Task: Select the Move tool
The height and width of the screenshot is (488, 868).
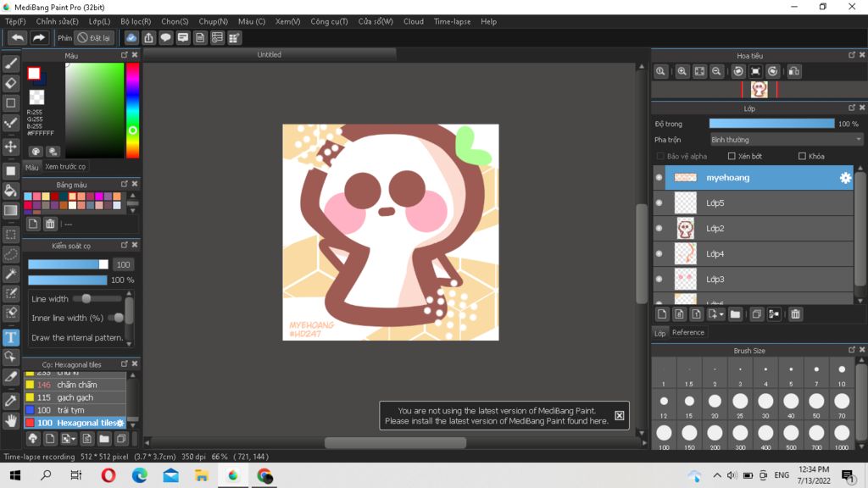Action: pos(10,147)
